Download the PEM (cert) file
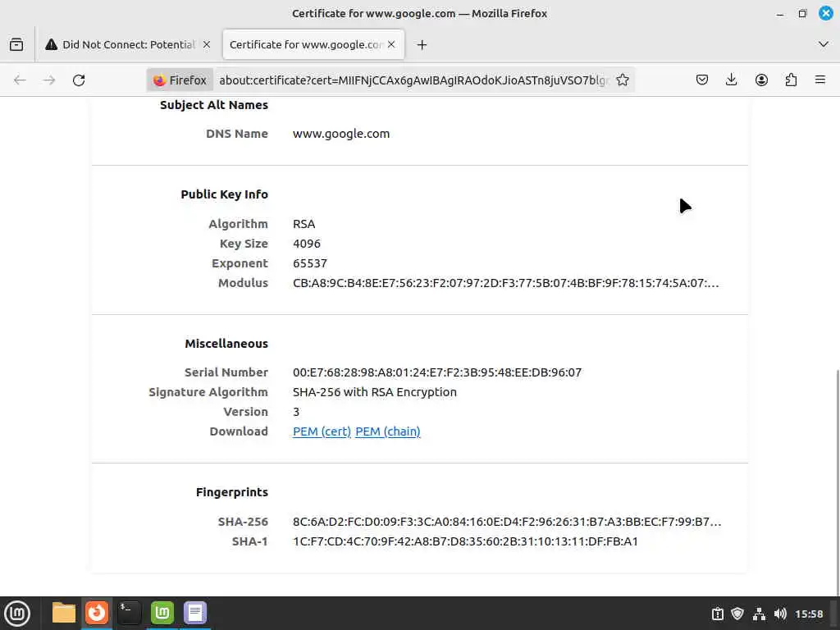 coord(322,431)
